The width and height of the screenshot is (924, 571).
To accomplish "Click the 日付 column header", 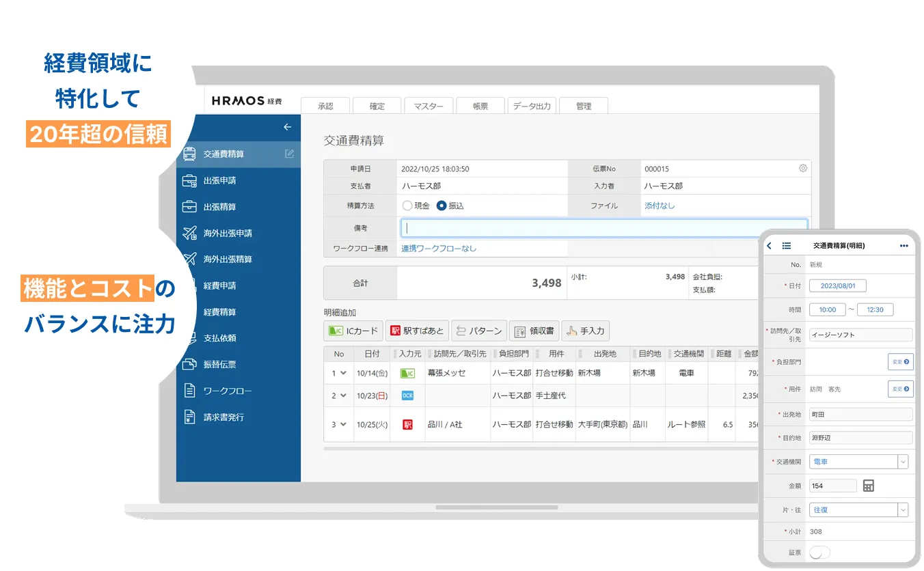I will pyautogui.click(x=372, y=354).
